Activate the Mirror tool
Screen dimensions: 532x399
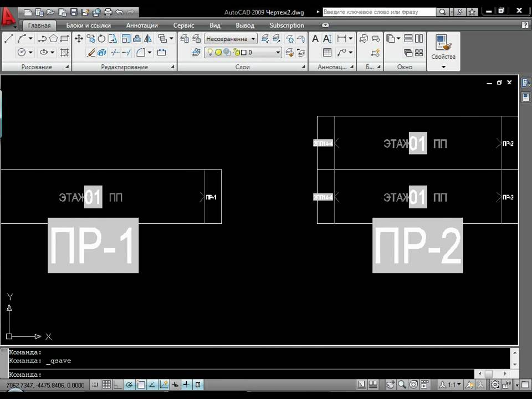149,39
